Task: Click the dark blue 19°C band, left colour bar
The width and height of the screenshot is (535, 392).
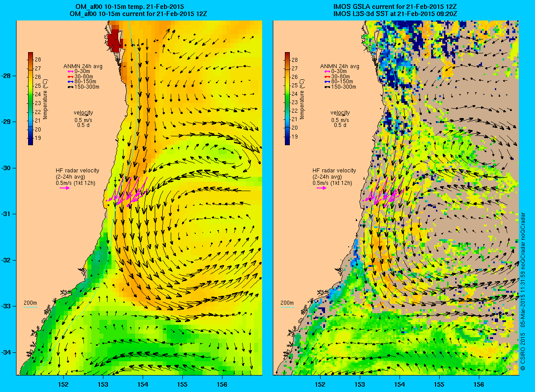Action: (30, 138)
